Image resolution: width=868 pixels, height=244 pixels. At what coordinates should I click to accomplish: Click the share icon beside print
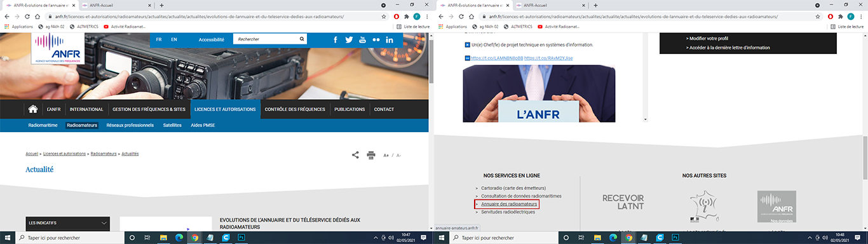pyautogui.click(x=355, y=154)
